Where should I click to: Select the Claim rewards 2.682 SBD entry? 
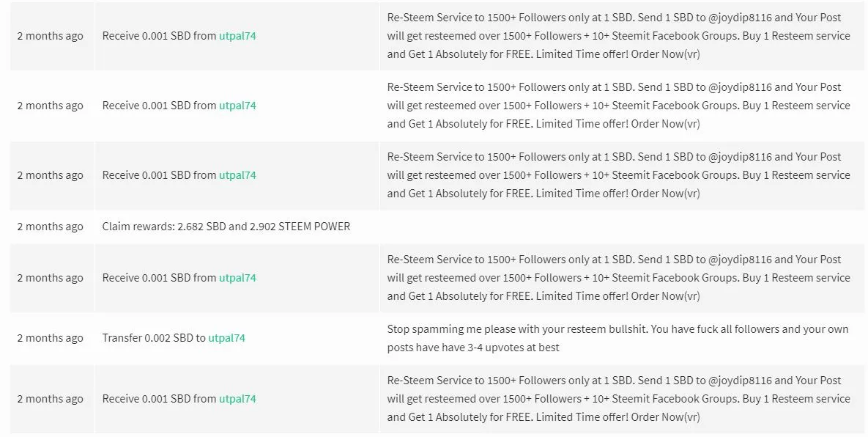[x=226, y=227]
